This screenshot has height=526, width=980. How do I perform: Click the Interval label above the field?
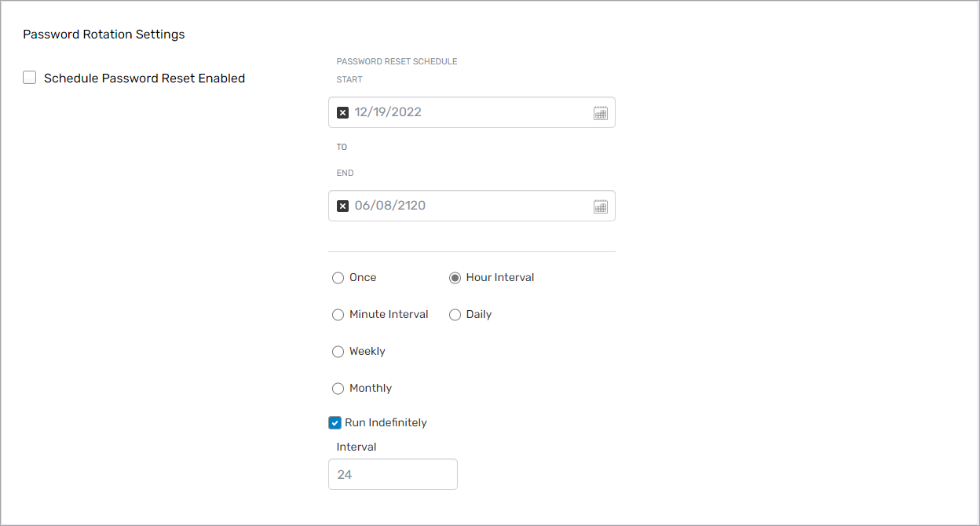point(357,447)
